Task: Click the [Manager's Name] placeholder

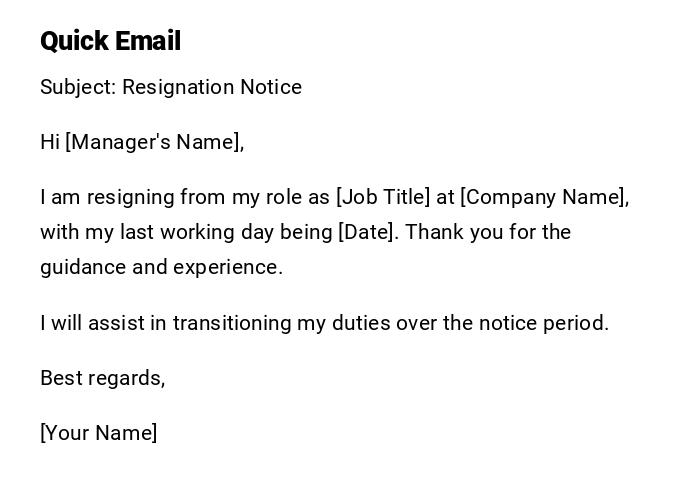Action: point(154,142)
